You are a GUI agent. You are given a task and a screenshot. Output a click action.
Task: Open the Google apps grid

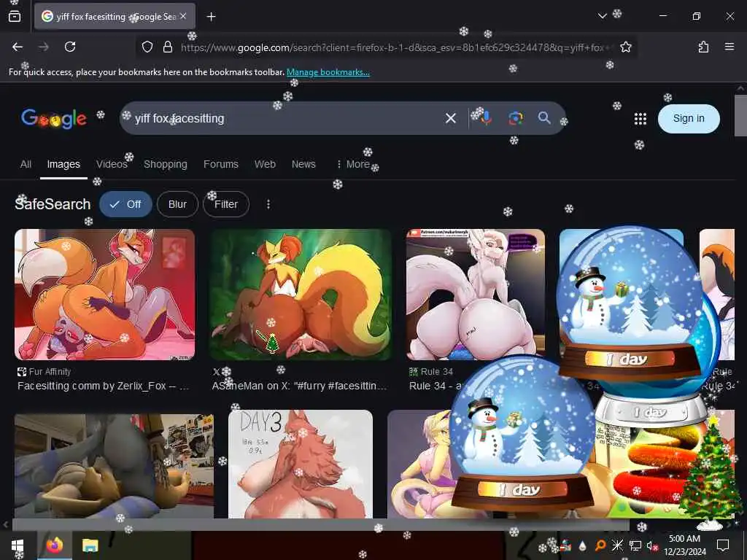(x=640, y=119)
